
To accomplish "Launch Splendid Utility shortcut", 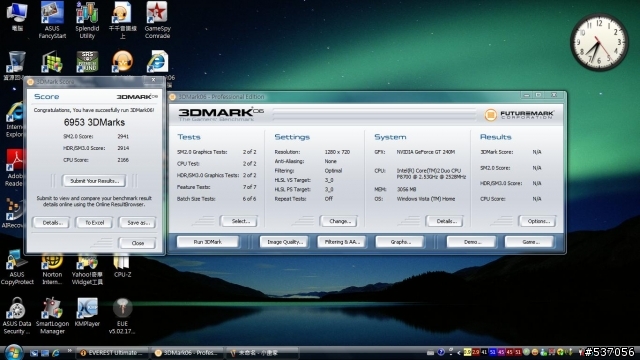I will point(87,20).
